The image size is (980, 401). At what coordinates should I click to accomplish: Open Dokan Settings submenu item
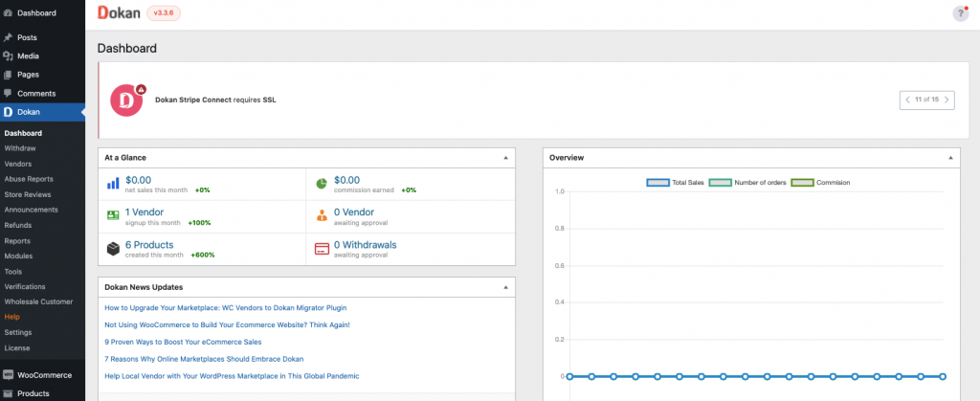tap(18, 332)
